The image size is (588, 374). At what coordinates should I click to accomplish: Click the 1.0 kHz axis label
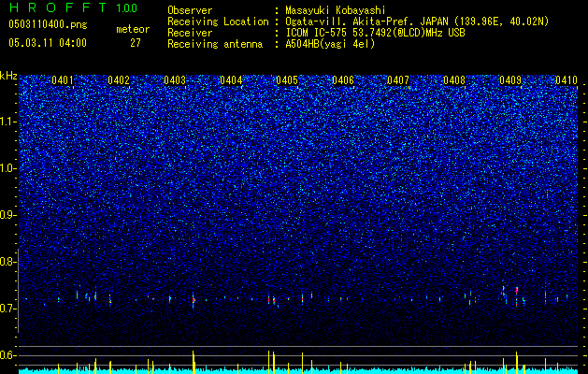[7, 168]
